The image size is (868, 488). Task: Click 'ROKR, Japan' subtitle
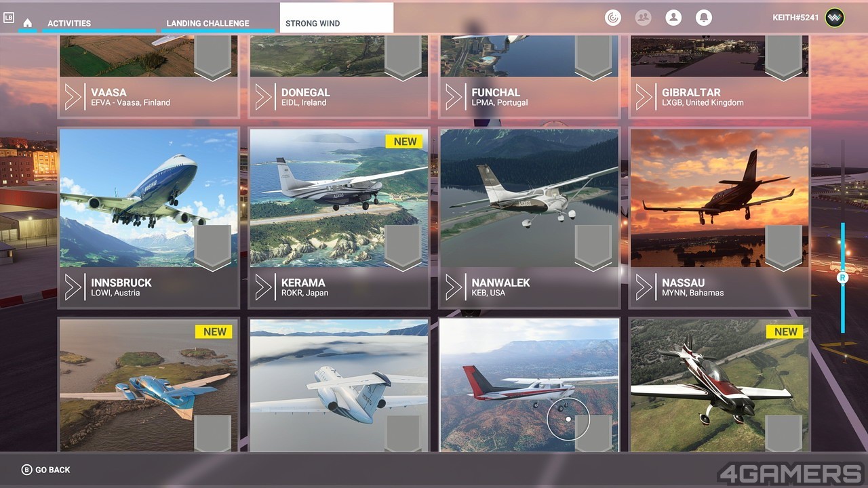tap(304, 293)
